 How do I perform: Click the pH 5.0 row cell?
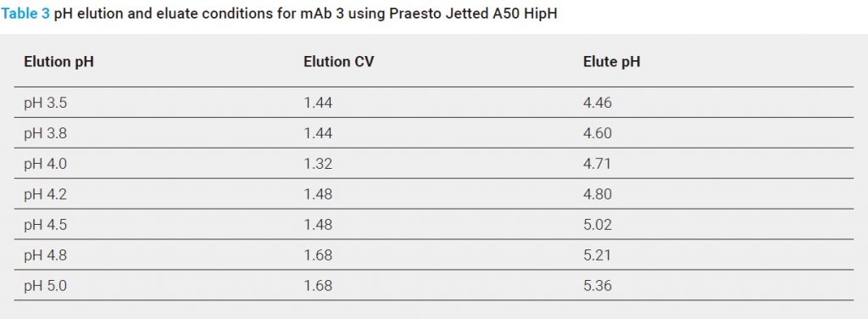click(x=46, y=286)
